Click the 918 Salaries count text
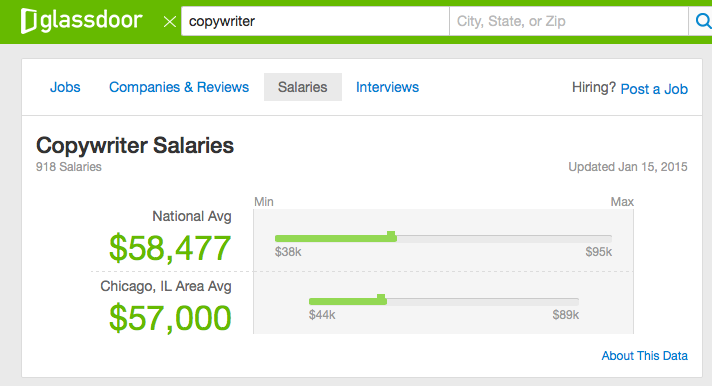 (x=69, y=167)
